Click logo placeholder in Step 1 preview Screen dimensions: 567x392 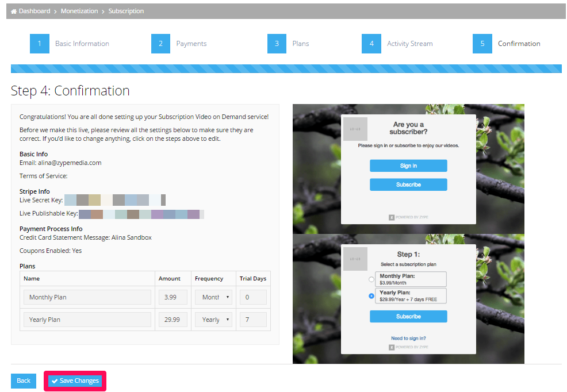pyautogui.click(x=355, y=259)
